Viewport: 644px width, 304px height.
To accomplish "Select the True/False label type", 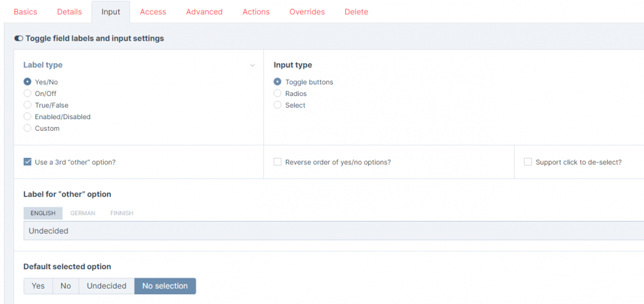I will coord(28,105).
